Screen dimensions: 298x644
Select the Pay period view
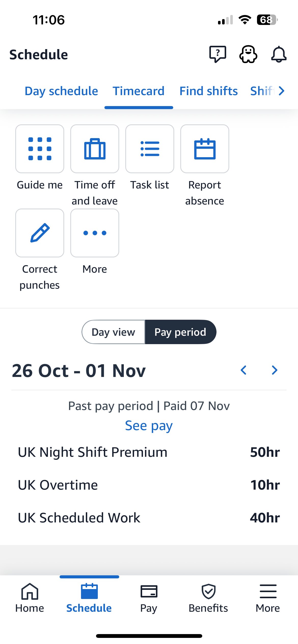[180, 332]
